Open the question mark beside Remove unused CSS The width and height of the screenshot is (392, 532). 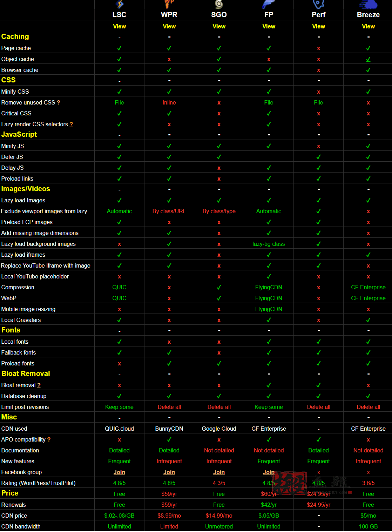59,102
